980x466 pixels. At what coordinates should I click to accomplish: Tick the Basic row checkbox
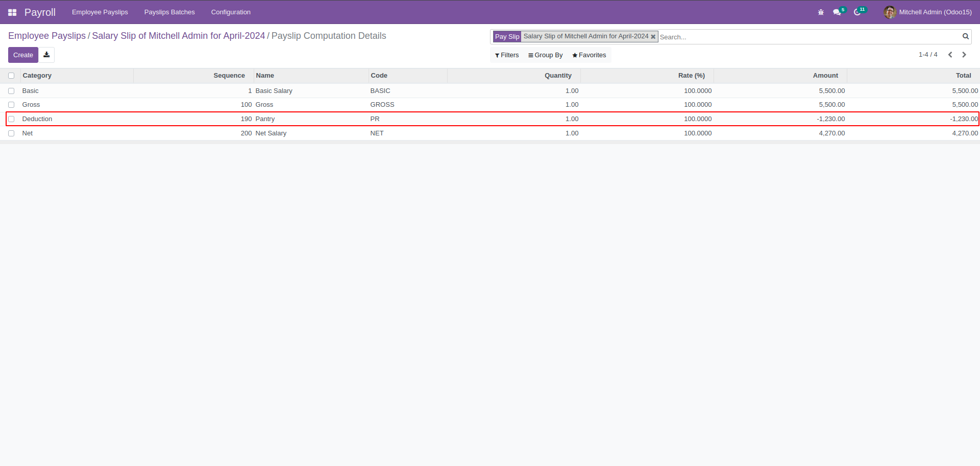(11, 91)
